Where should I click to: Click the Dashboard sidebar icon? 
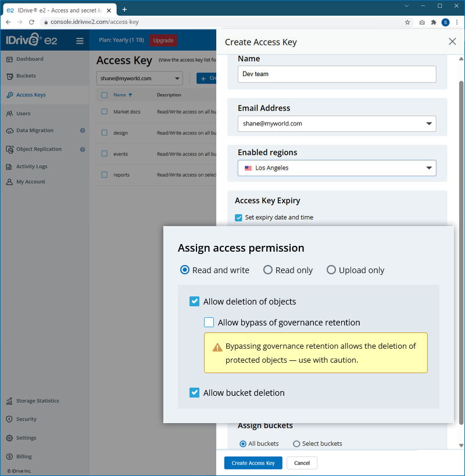[9, 59]
